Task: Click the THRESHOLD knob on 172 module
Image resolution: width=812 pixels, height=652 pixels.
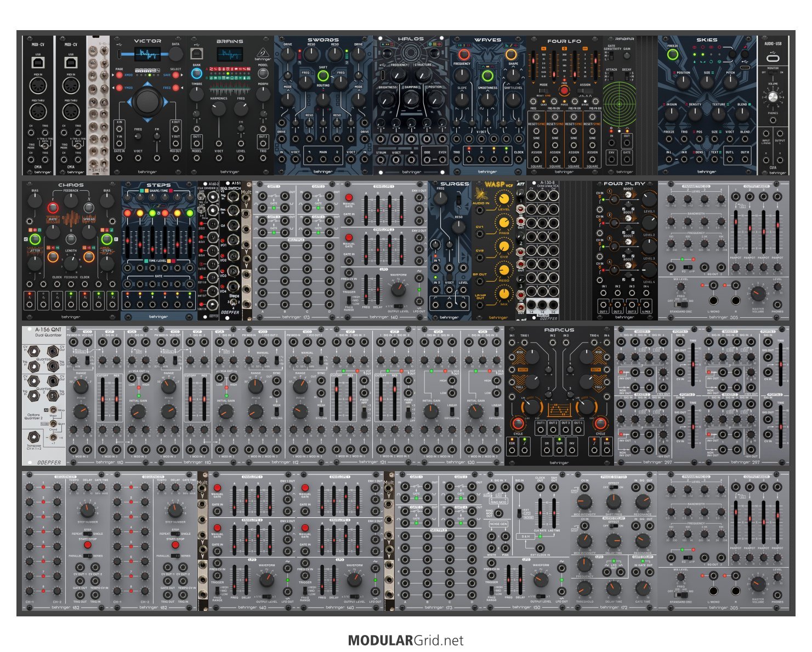Action: pos(584,588)
